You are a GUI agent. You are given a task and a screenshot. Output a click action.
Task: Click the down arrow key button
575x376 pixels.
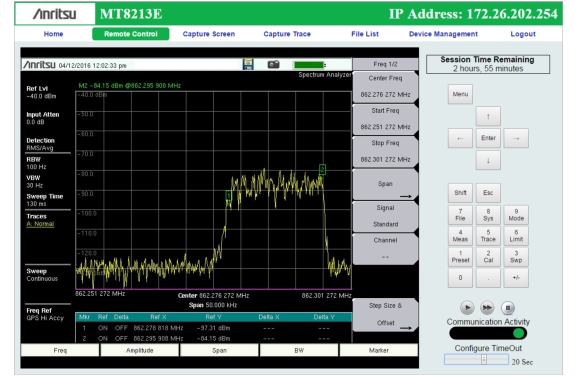click(488, 160)
